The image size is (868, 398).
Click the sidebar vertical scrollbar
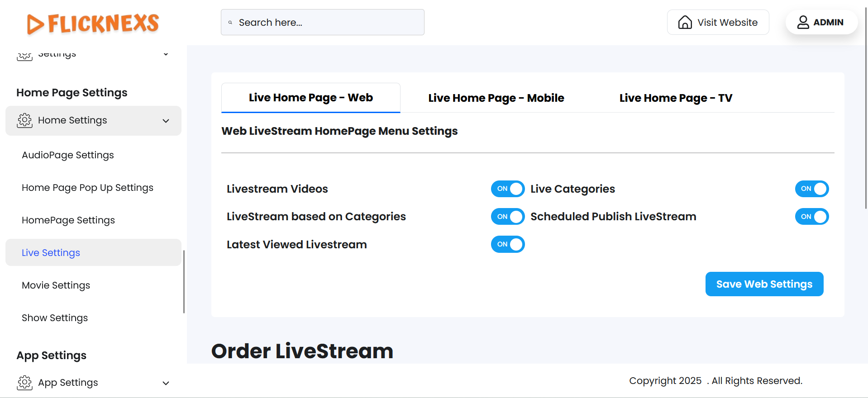(x=184, y=280)
